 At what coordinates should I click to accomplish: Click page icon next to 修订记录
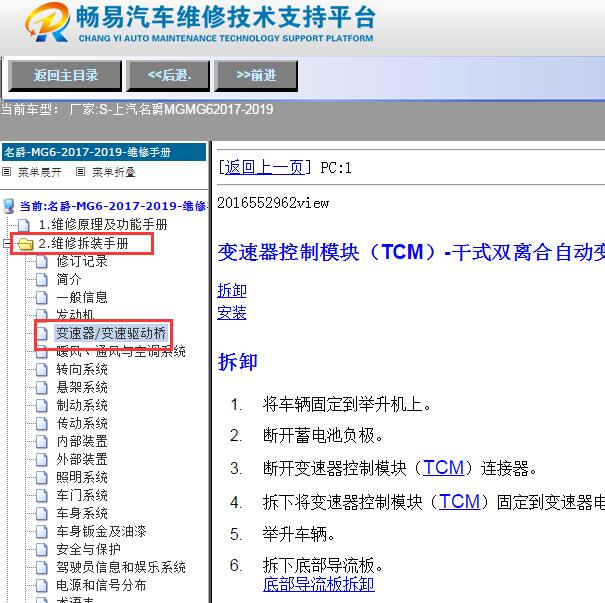click(42, 262)
